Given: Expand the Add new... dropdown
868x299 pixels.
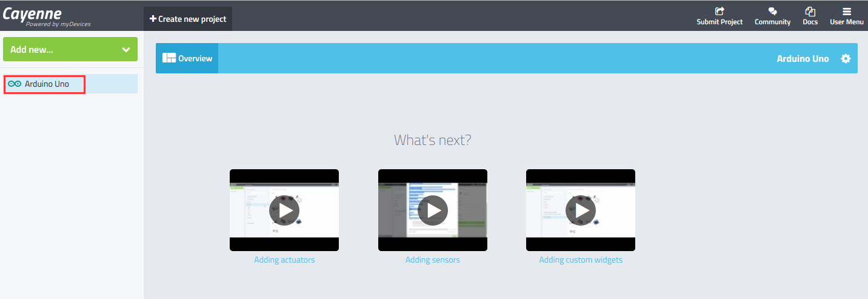Looking at the screenshot, I should tap(70, 49).
